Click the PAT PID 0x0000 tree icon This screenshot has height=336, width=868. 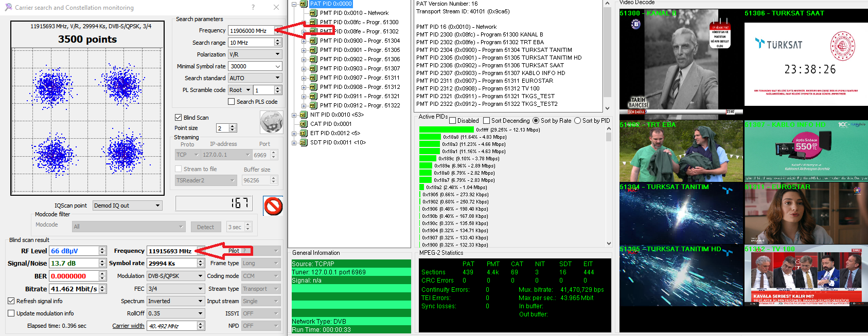[x=304, y=4]
